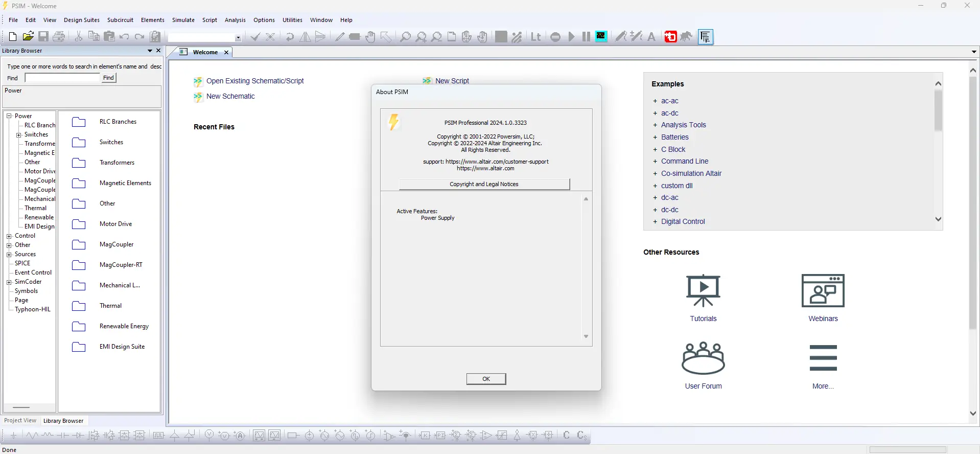Click the Print icon in the toolbar

tap(59, 37)
